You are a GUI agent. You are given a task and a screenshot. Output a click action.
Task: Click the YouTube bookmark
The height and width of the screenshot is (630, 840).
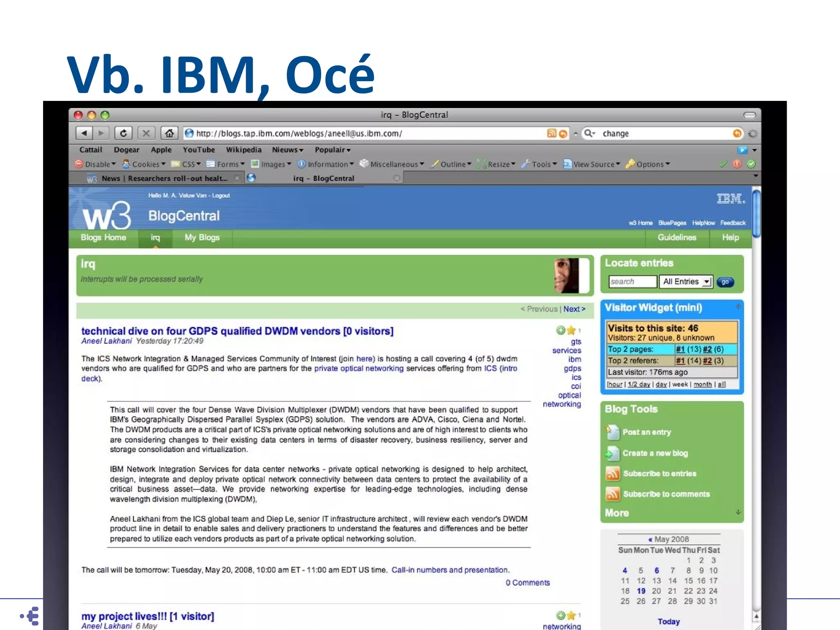pos(199,150)
